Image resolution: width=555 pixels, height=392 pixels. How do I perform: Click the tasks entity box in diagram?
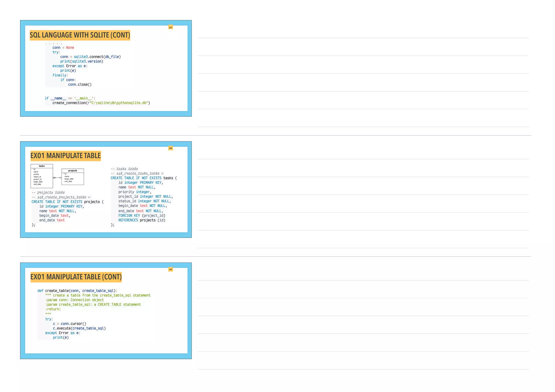tap(42, 176)
